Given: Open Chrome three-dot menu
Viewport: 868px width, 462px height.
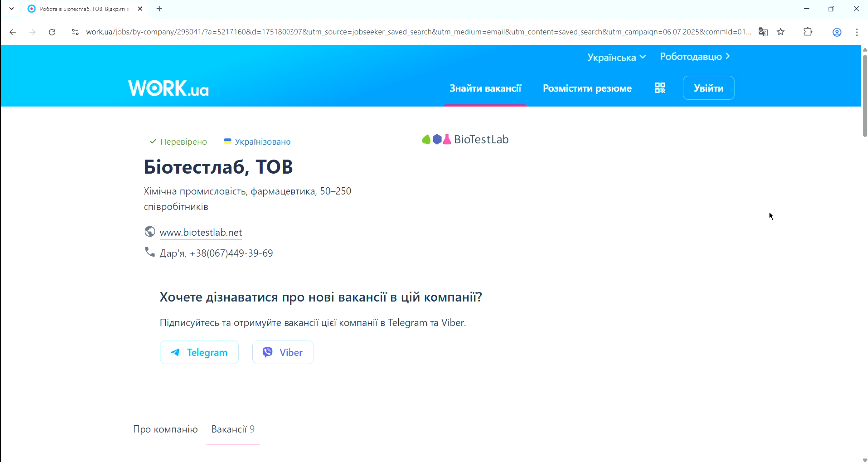Looking at the screenshot, I should 857,32.
